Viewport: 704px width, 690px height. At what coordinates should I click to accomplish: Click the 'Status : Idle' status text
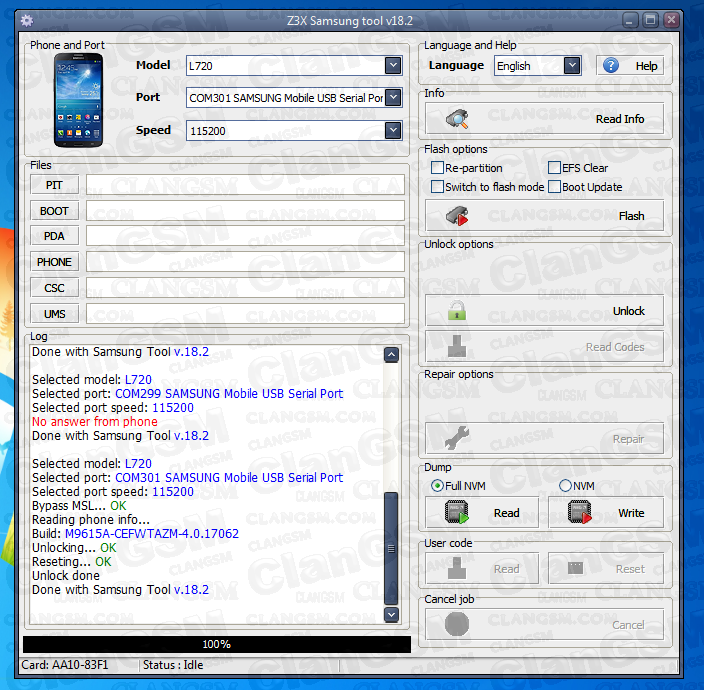(173, 665)
